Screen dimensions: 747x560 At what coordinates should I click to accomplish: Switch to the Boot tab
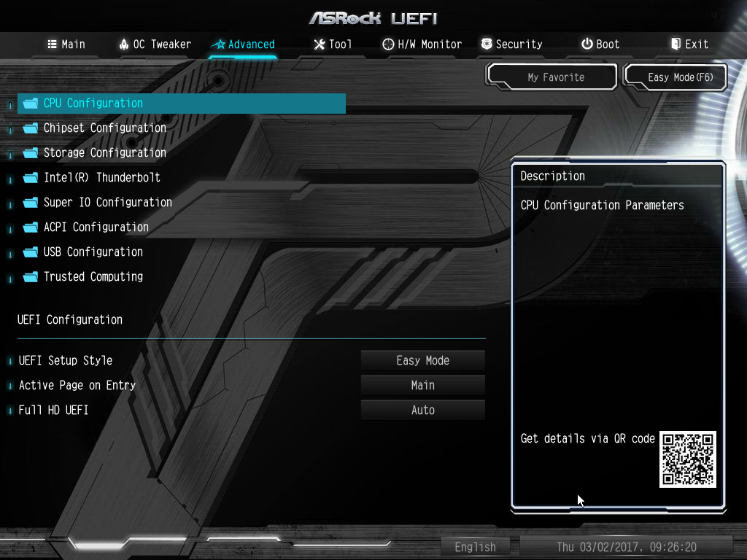600,44
